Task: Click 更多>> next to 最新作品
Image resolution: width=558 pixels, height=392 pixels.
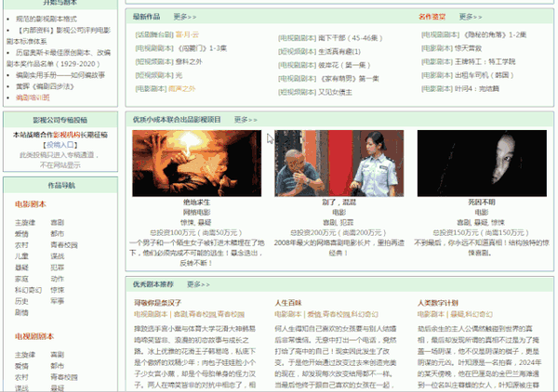Action: [185, 17]
